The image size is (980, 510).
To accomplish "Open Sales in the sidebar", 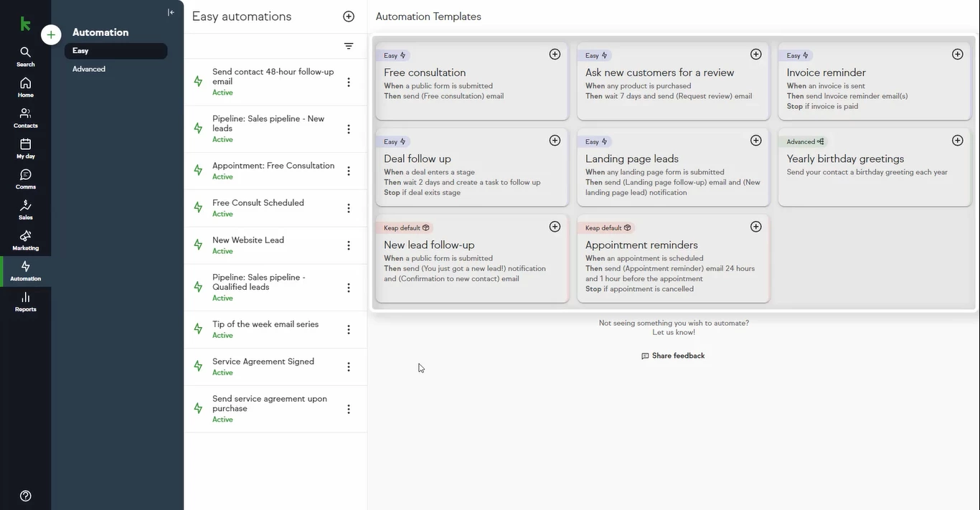I will coord(25,210).
